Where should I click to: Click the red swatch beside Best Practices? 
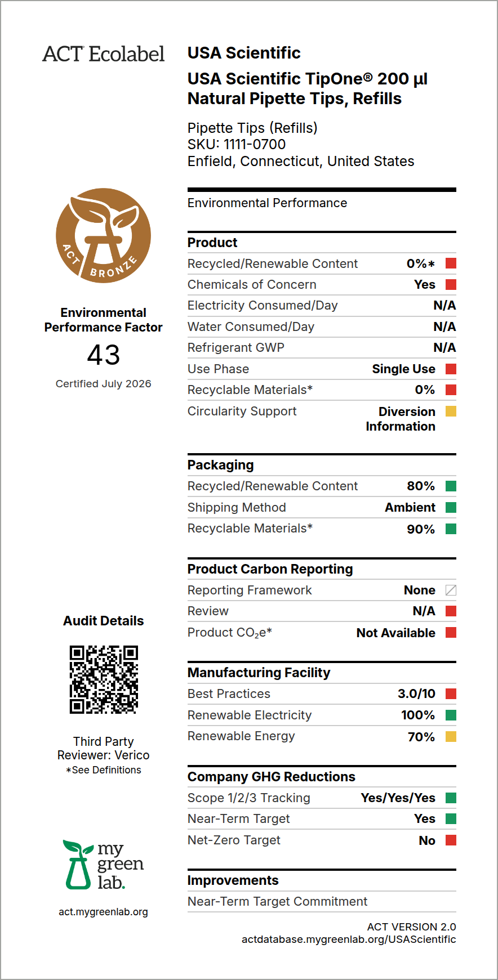[451, 693]
